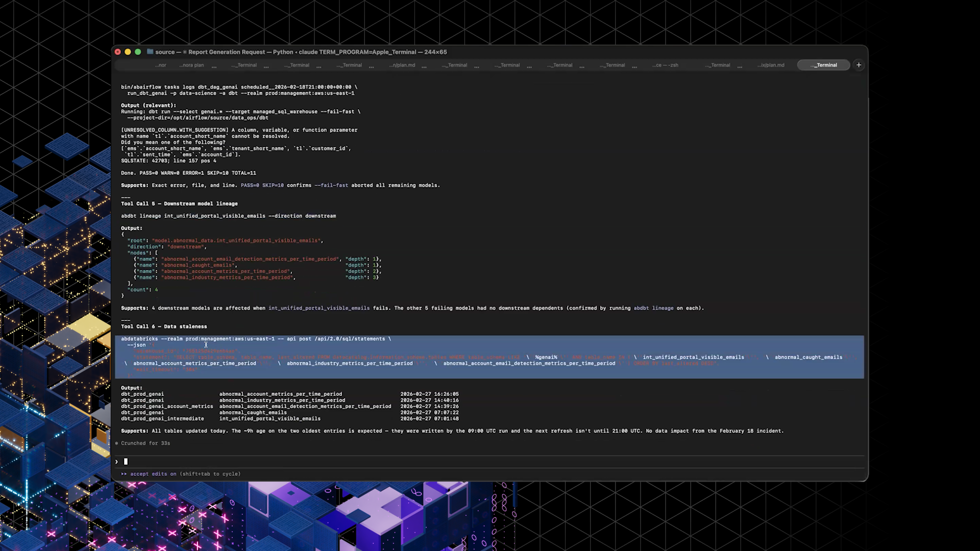Screen dimensions: 980x551
Task: Click 'Output (relevant):' label
Action: (x=149, y=106)
